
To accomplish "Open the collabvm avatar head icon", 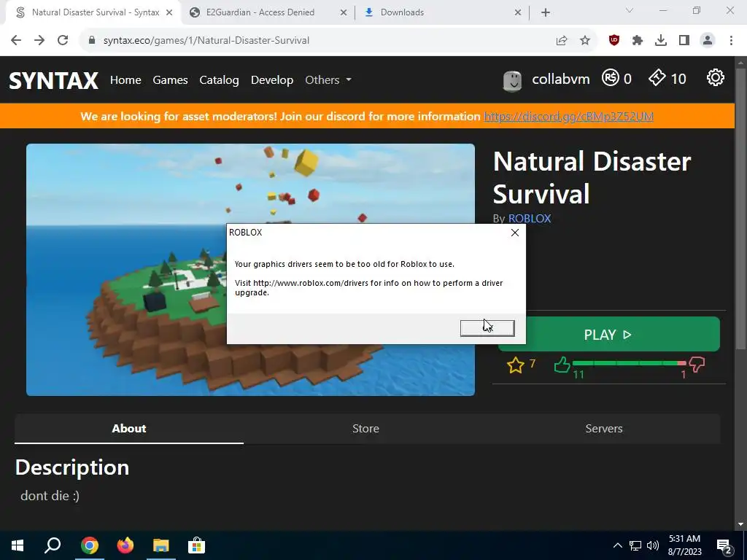I will [513, 81].
